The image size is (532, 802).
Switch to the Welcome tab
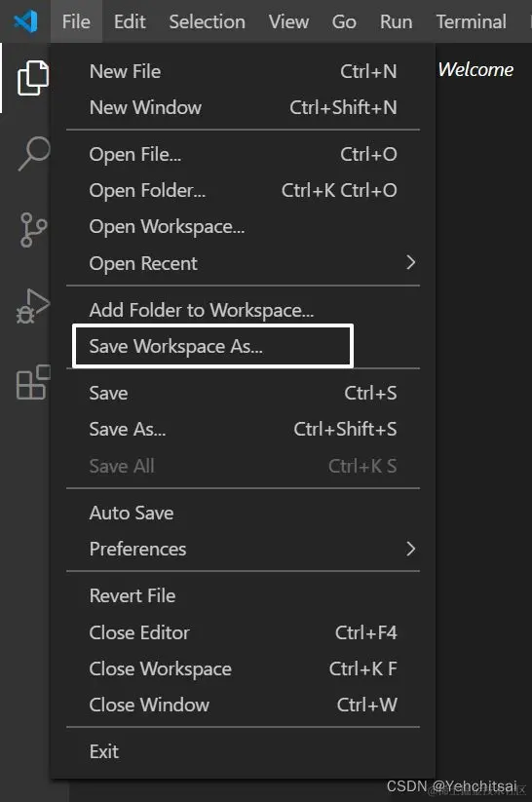475,69
